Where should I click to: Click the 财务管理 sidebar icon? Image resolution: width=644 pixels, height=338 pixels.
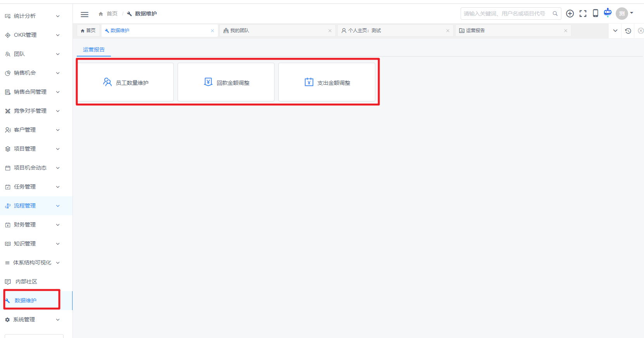8,225
